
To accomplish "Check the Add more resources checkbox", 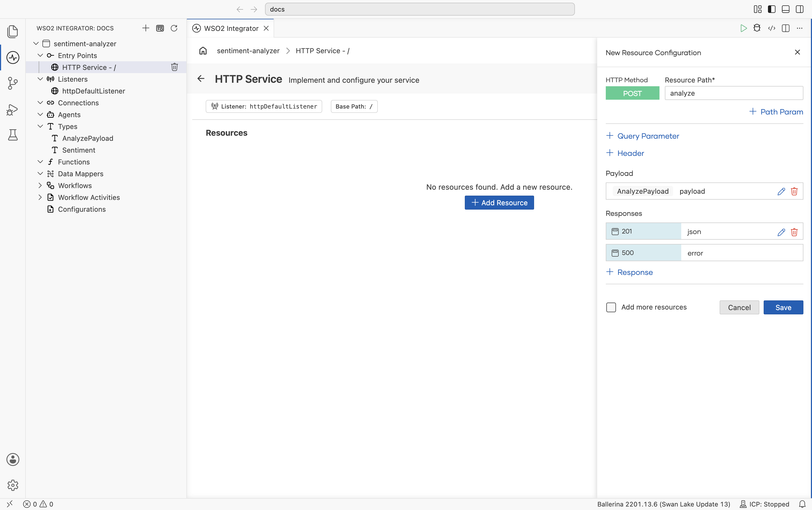I will 611,307.
